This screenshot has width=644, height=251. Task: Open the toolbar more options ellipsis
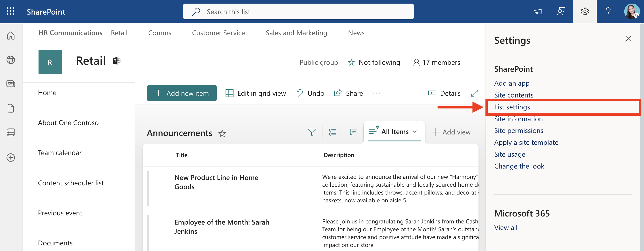tap(376, 93)
